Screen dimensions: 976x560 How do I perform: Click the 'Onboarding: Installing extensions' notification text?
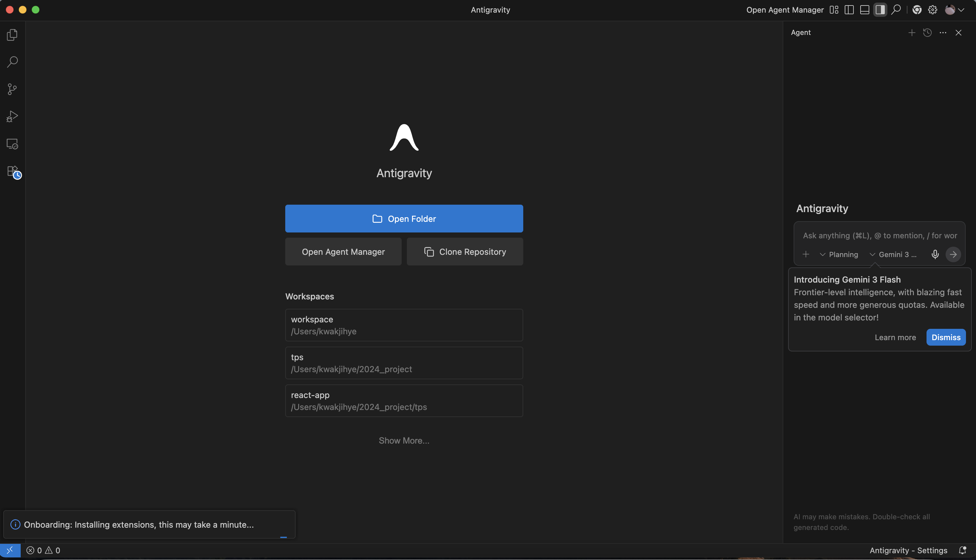pyautogui.click(x=139, y=525)
